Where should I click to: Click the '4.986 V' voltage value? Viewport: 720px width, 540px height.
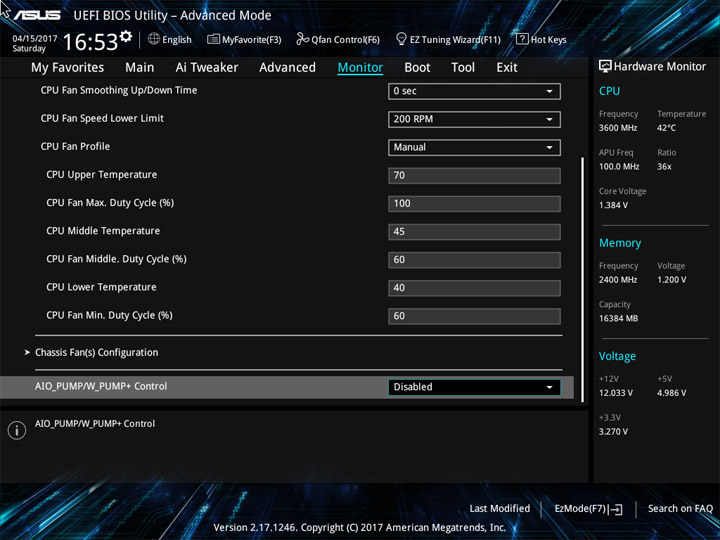coord(671,393)
